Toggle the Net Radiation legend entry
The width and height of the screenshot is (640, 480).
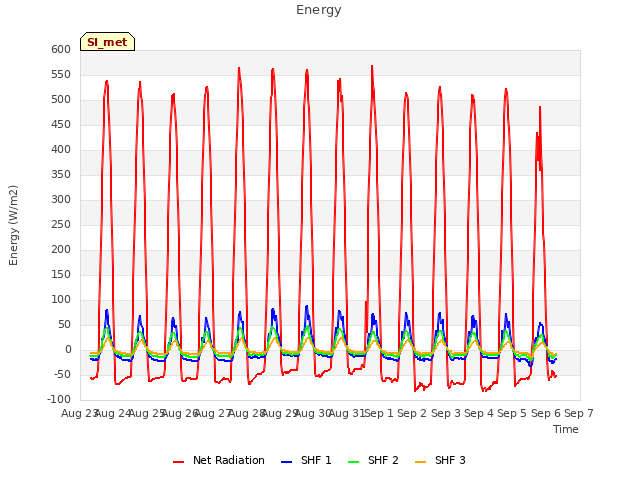219,460
